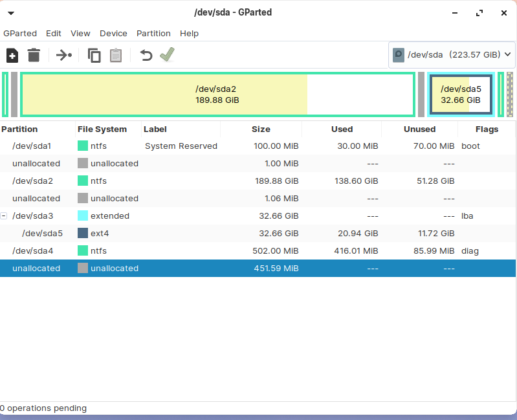This screenshot has height=420, width=517.
Task: Click the Apply all operations checkmark
Action: click(167, 55)
